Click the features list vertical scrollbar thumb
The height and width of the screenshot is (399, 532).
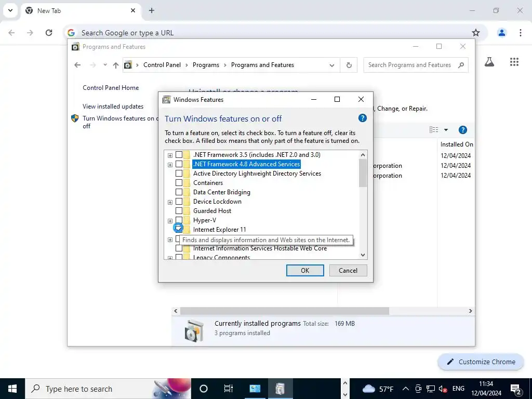click(x=363, y=173)
